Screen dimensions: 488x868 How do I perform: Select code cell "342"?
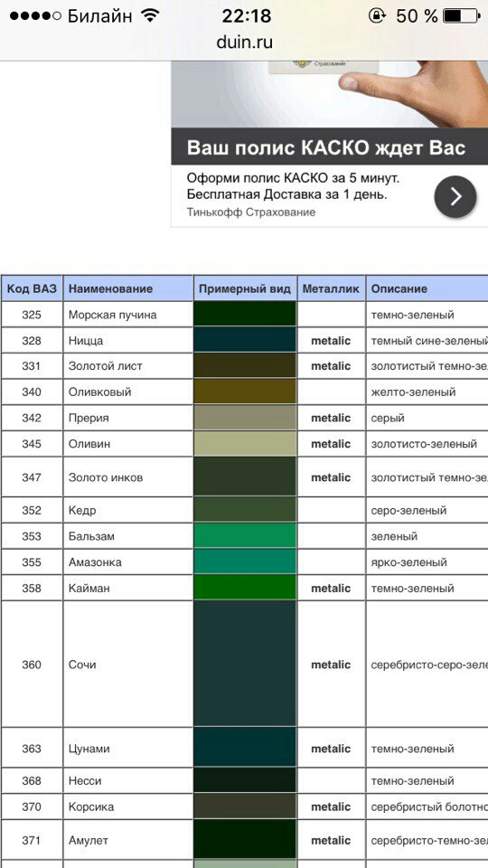click(32, 418)
